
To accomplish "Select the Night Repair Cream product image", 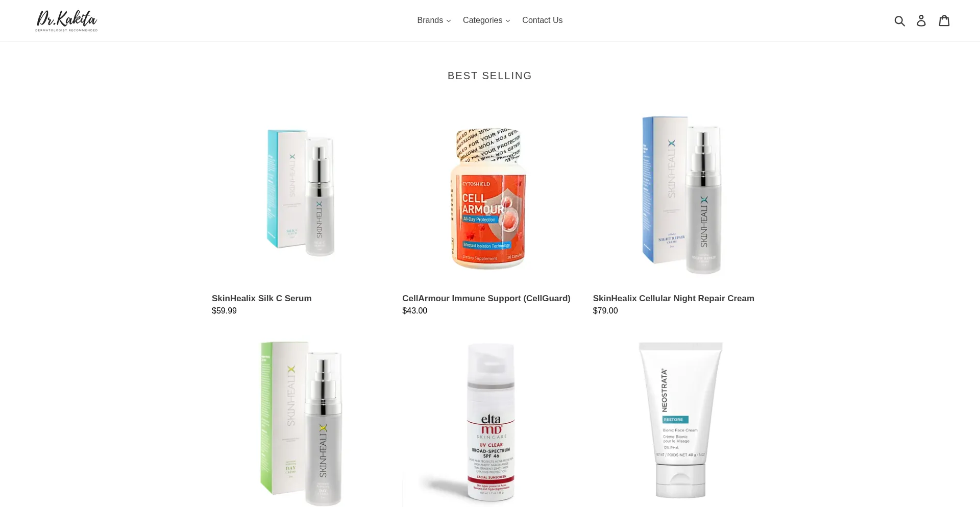I will [x=681, y=195].
